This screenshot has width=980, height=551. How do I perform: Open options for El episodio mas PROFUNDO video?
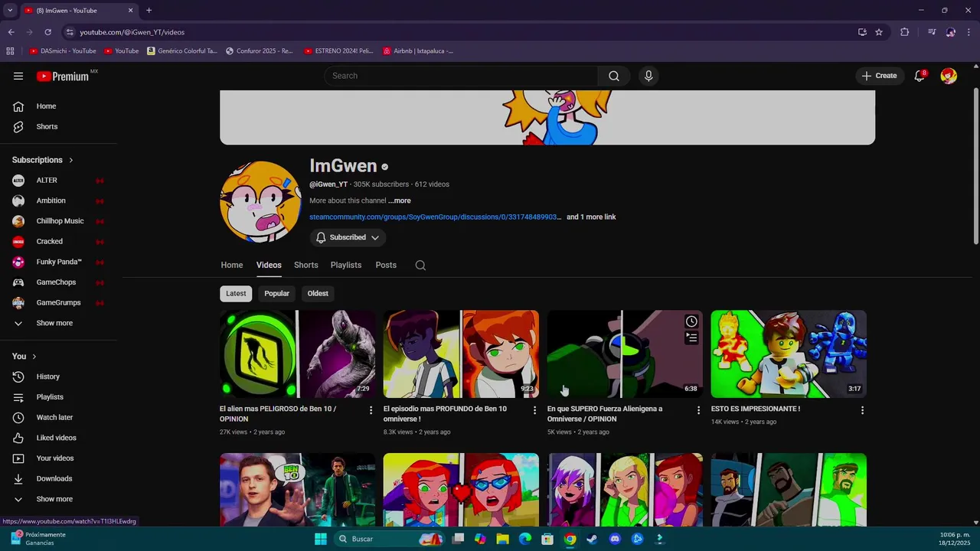click(x=535, y=410)
